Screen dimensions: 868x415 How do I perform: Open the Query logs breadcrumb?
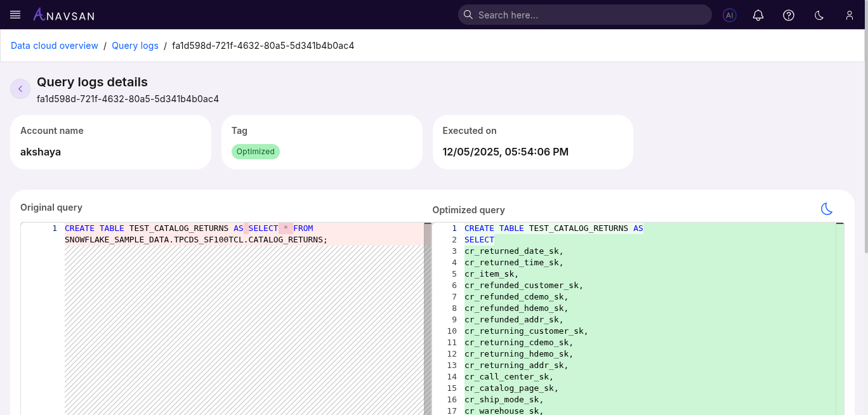click(135, 45)
